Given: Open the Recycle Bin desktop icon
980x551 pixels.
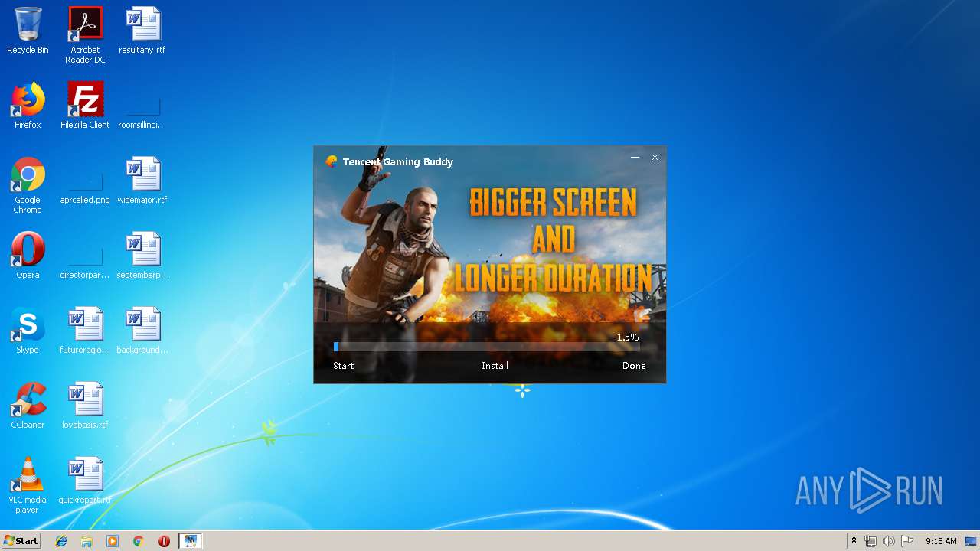Looking at the screenshot, I should (x=28, y=31).
